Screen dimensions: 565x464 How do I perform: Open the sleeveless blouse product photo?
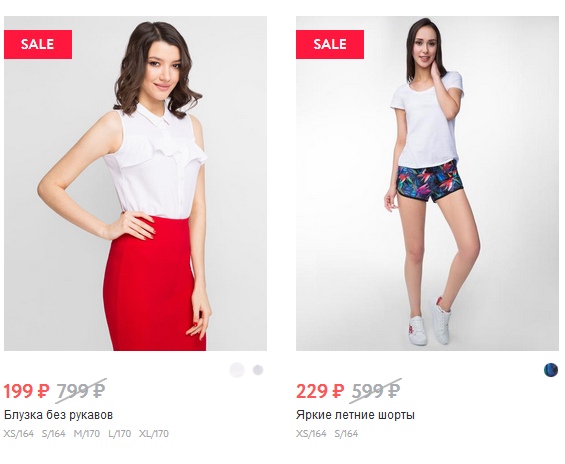click(135, 183)
